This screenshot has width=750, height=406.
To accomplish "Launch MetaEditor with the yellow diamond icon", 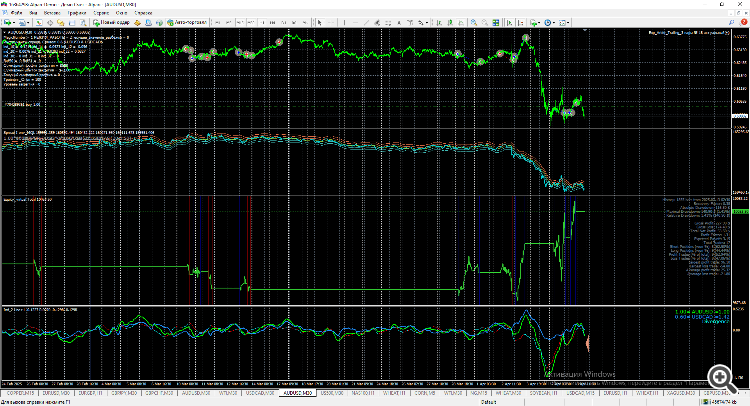I will tap(137, 22).
